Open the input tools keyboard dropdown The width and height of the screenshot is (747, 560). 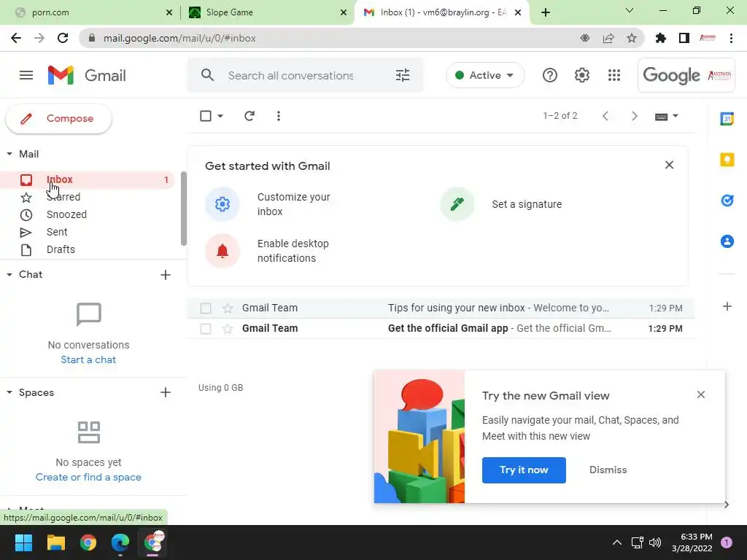click(667, 116)
